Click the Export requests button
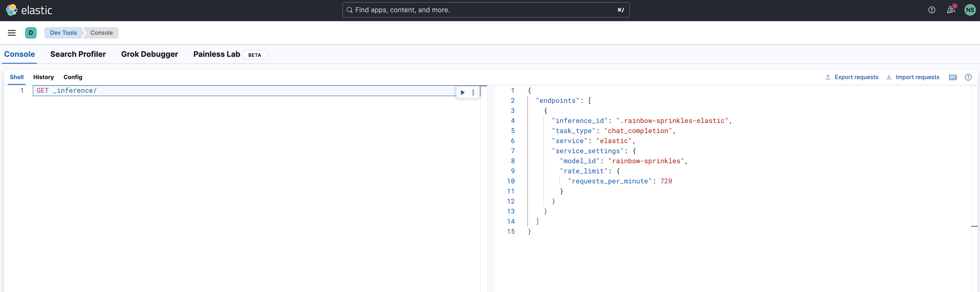The image size is (980, 292). (852, 77)
